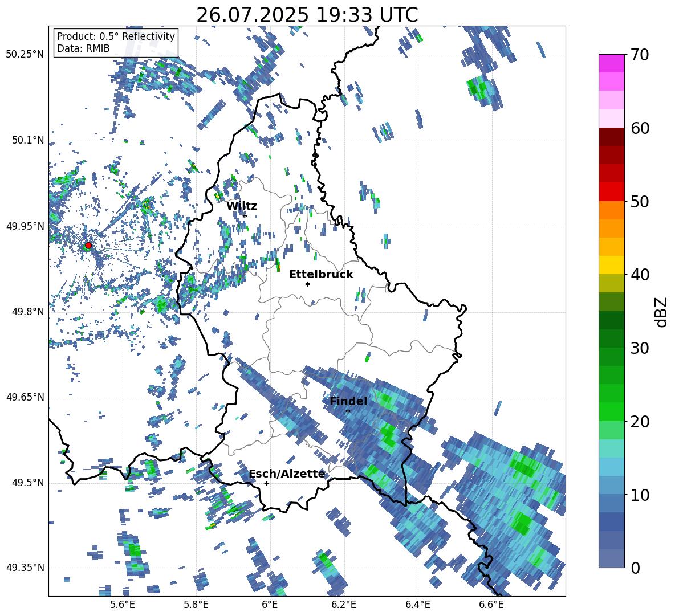Click the 30 tick on the colorbar
The height and width of the screenshot is (616, 675).
click(x=640, y=348)
